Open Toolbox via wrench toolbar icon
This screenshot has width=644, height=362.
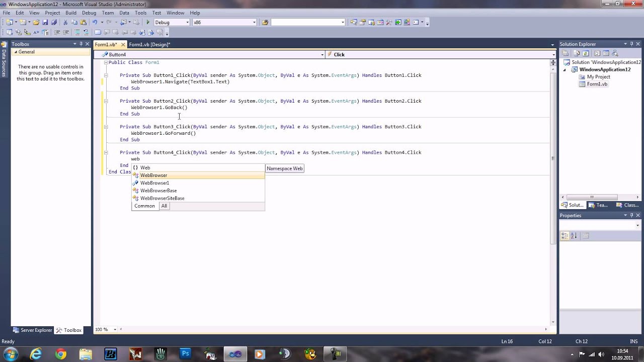(x=389, y=22)
